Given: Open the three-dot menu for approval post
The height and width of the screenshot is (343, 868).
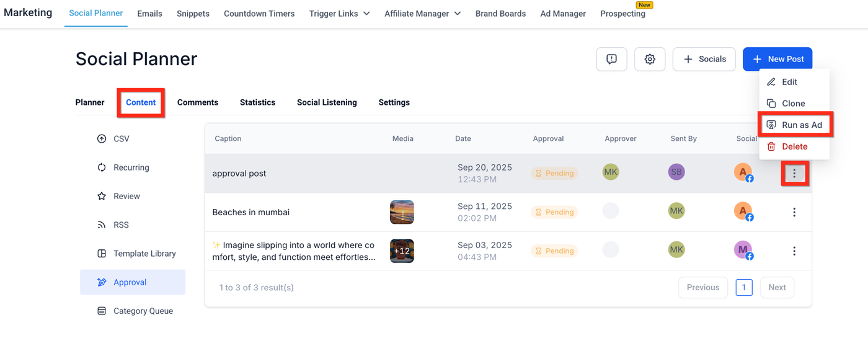Looking at the screenshot, I should point(794,174).
